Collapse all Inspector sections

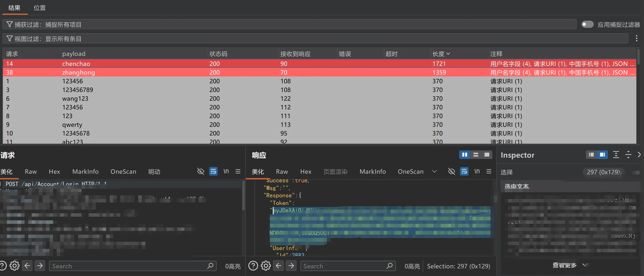(x=628, y=155)
